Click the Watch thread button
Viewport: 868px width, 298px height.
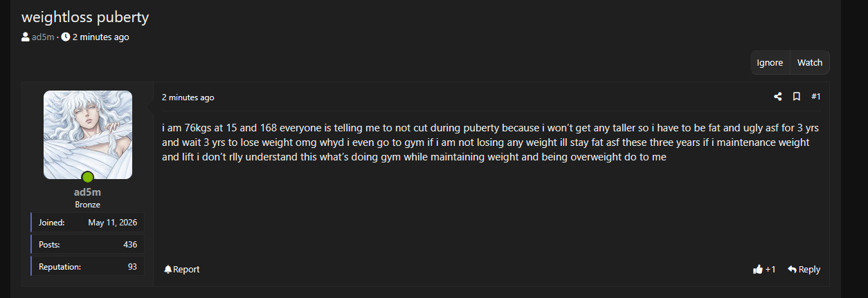click(810, 62)
